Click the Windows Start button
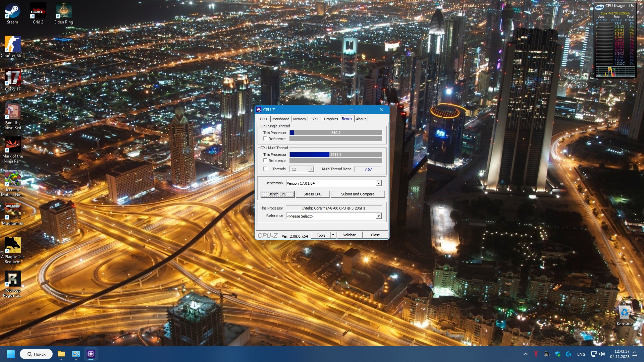Viewport: 644px width, 362px height. click(11, 354)
